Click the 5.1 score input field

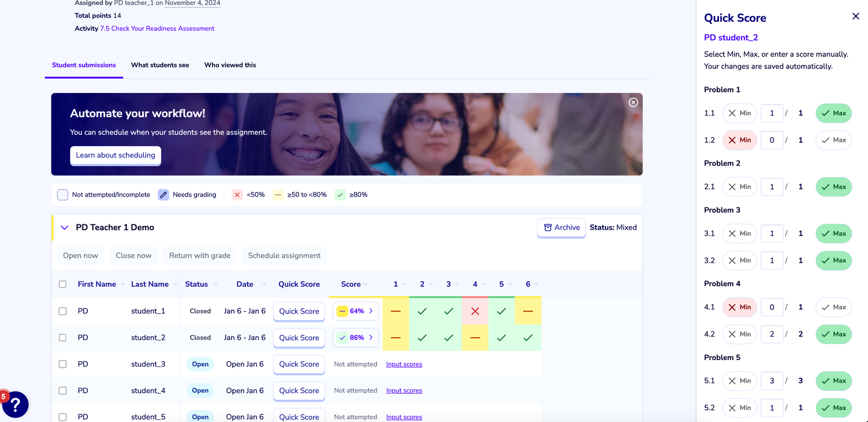pyautogui.click(x=772, y=381)
